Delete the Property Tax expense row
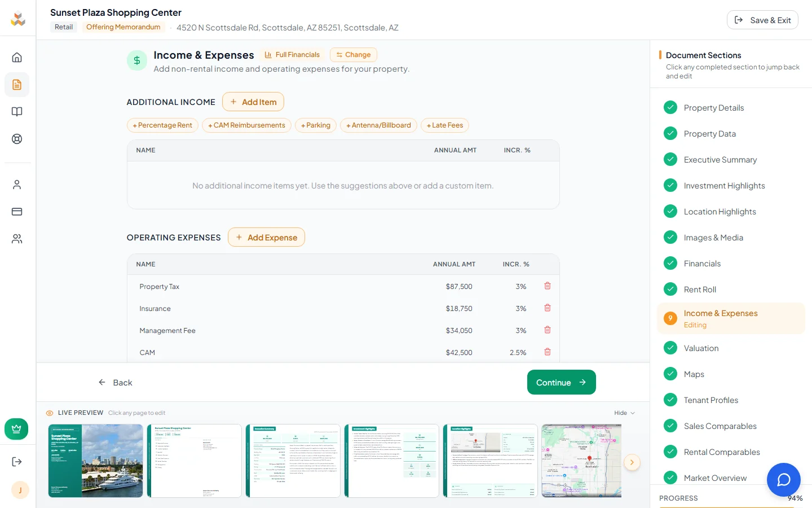812x508 pixels. (x=547, y=286)
